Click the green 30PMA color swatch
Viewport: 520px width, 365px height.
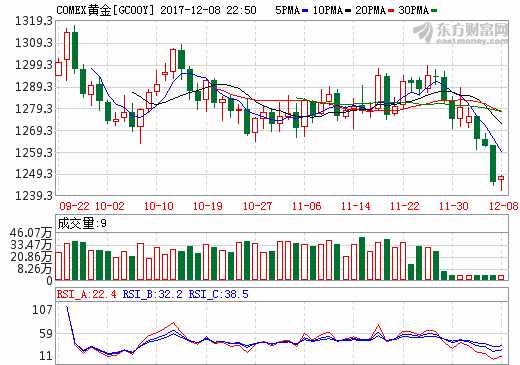coord(434,11)
